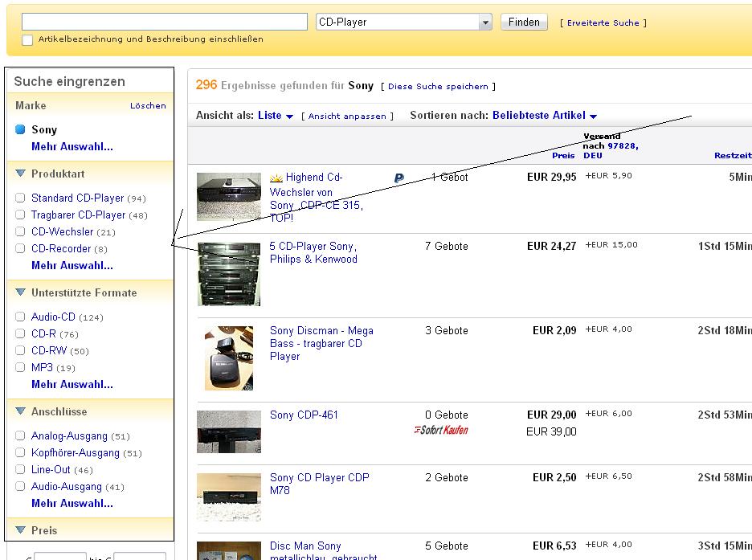The width and height of the screenshot is (752, 560).
Task: Focus the minimum price input field
Action: tap(60, 556)
